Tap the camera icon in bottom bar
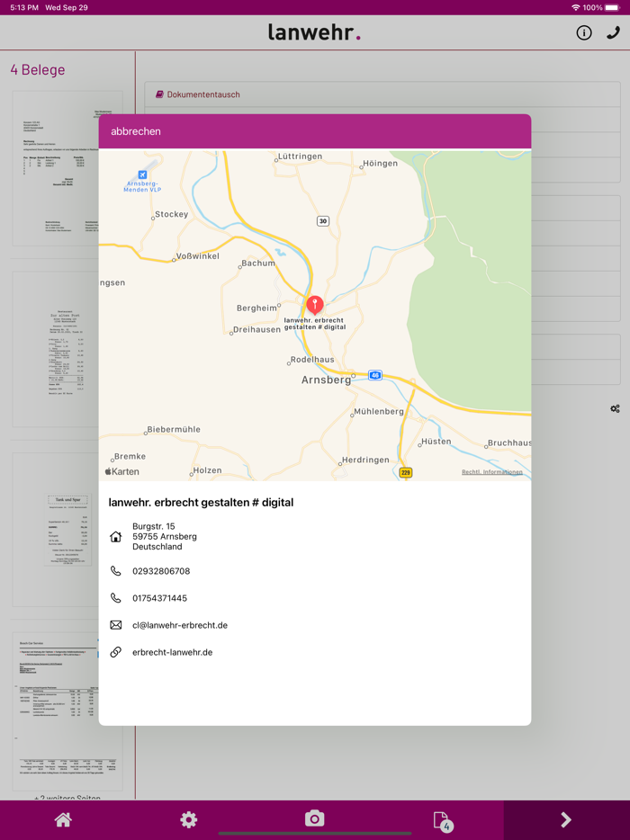Image resolution: width=630 pixels, height=840 pixels. [x=315, y=819]
